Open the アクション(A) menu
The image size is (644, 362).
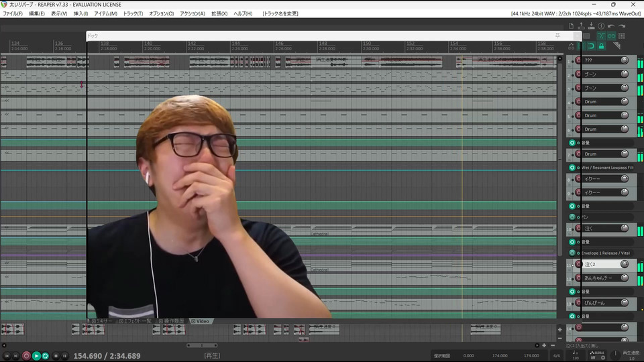[x=193, y=13]
